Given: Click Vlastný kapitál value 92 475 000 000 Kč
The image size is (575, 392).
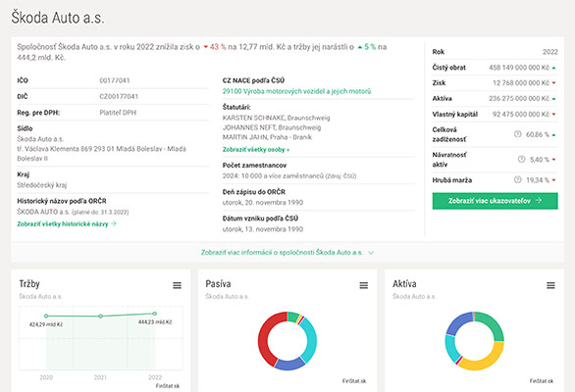Looking at the screenshot, I should pyautogui.click(x=521, y=115).
